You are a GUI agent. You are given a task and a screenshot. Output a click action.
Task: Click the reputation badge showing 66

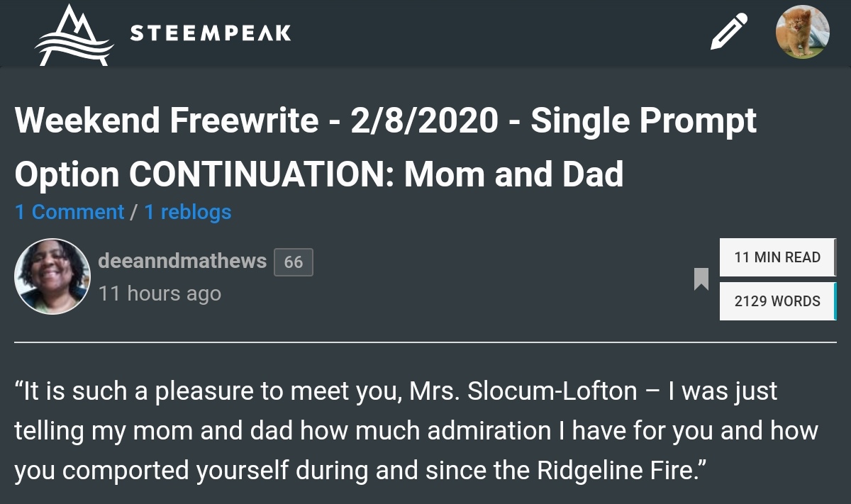pyautogui.click(x=294, y=262)
